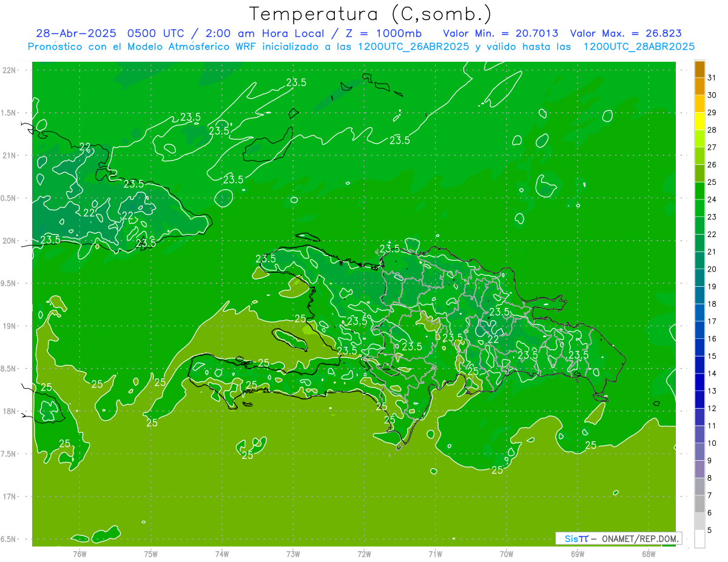Click the 23.5 contour label near 22N top edge
This screenshot has height=562, width=728.
point(296,82)
